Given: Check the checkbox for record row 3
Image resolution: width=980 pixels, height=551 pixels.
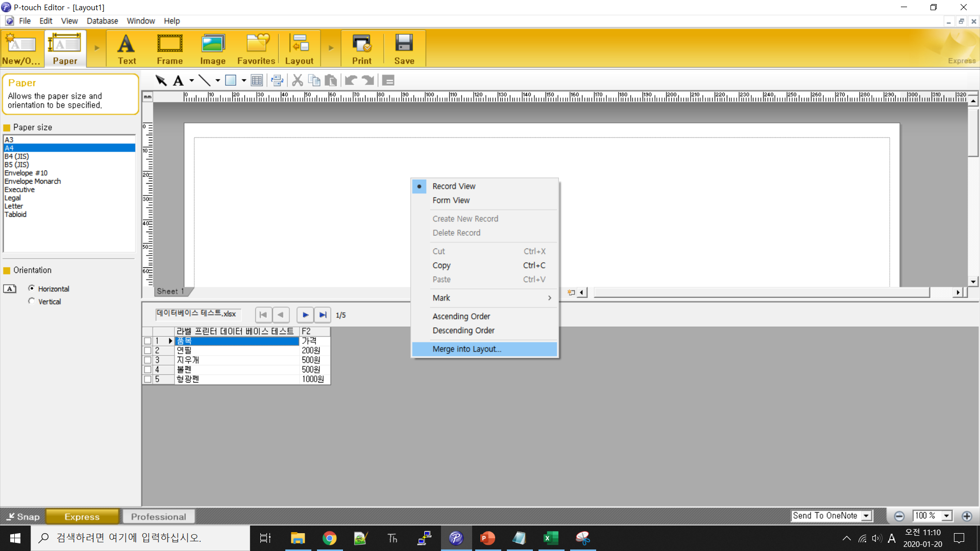Looking at the screenshot, I should pos(148,360).
